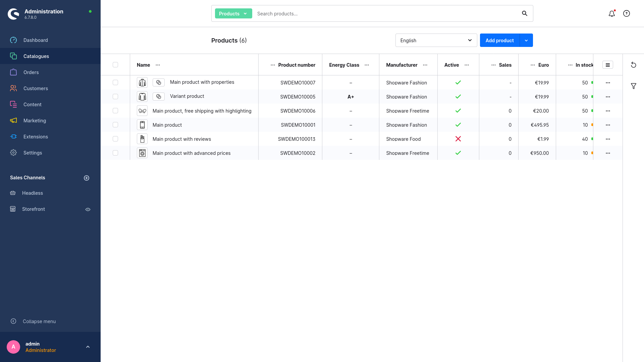The height and width of the screenshot is (362, 644).
Task: Open the filter sidebar funnel icon
Action: pyautogui.click(x=633, y=86)
